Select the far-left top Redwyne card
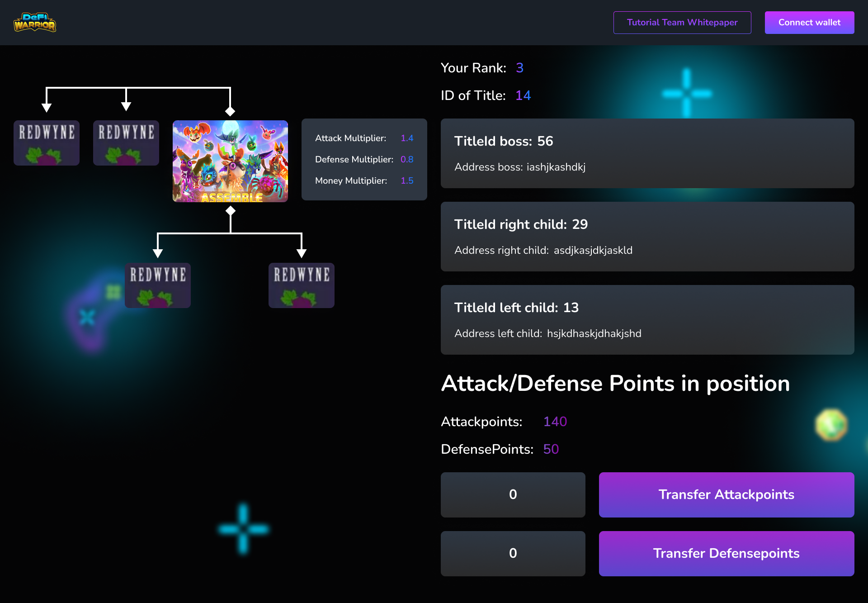Viewport: 868px width, 603px height. coord(47,142)
